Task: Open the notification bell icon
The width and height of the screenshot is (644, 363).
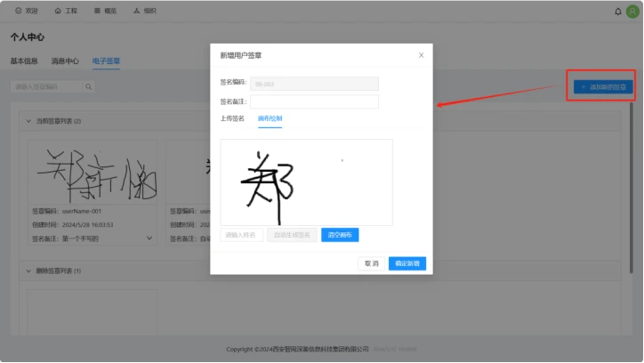Action: (x=617, y=12)
